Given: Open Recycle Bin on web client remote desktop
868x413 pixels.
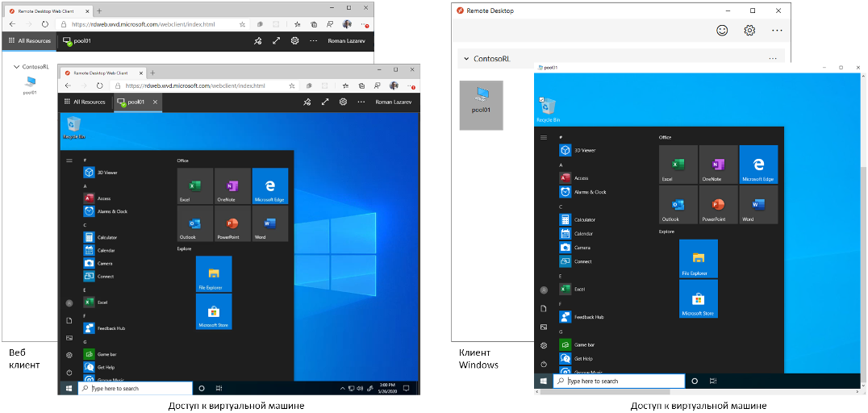Looking at the screenshot, I should point(73,127).
